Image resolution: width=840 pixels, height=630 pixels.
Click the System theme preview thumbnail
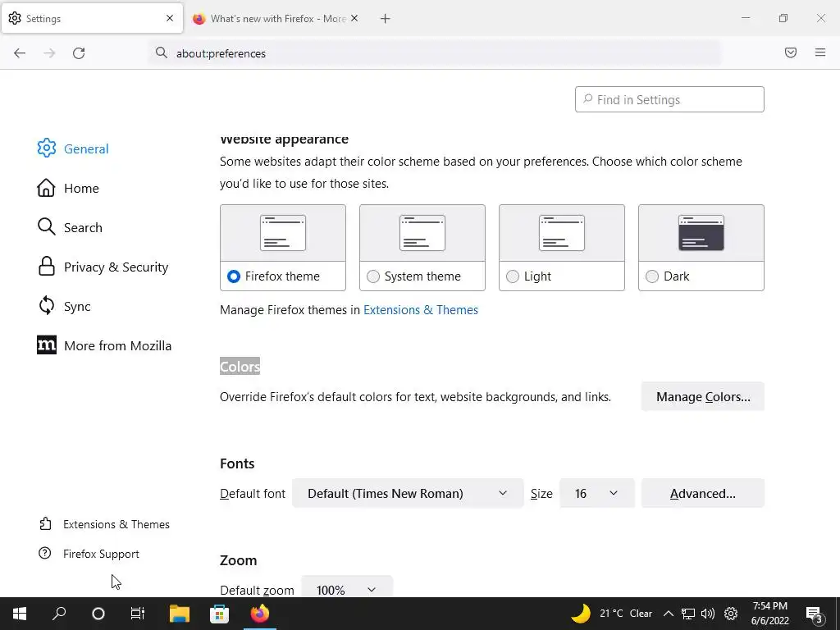point(422,233)
